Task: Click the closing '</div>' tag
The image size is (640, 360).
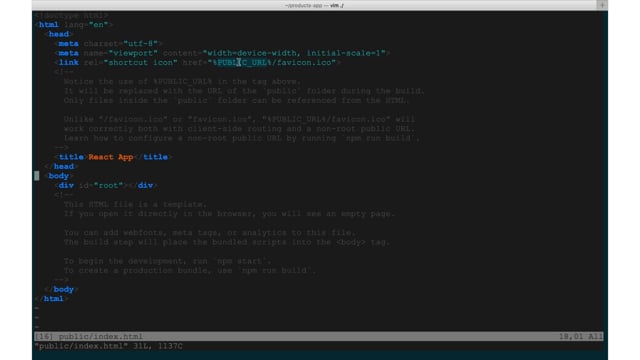Action: tap(143, 185)
